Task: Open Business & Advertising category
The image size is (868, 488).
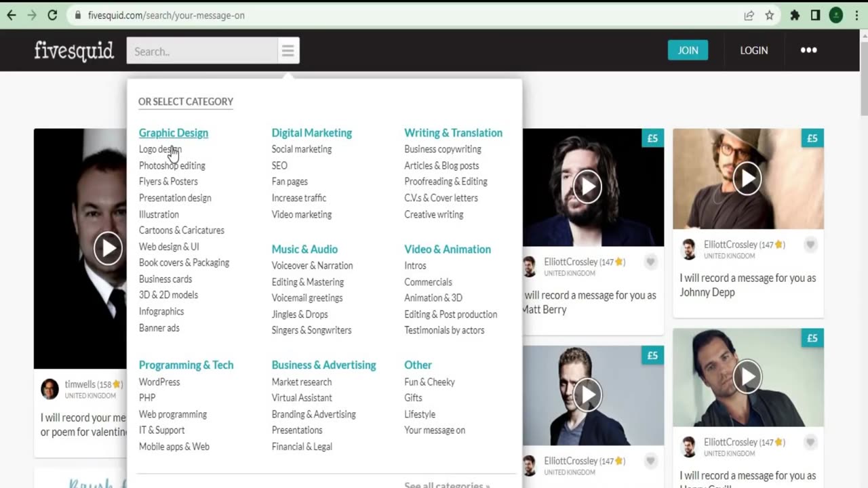Action: coord(323,365)
